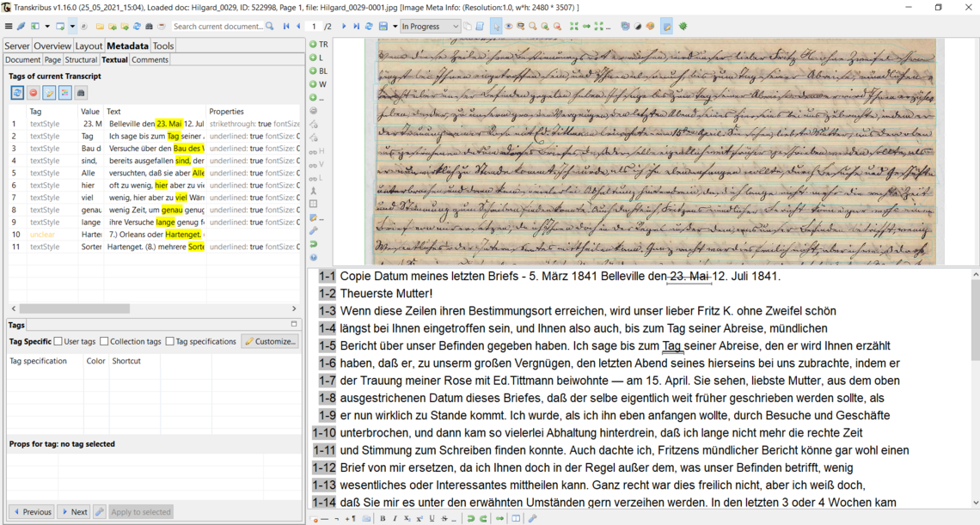Click the underline formatting icon
The image size is (980, 525).
point(432,518)
